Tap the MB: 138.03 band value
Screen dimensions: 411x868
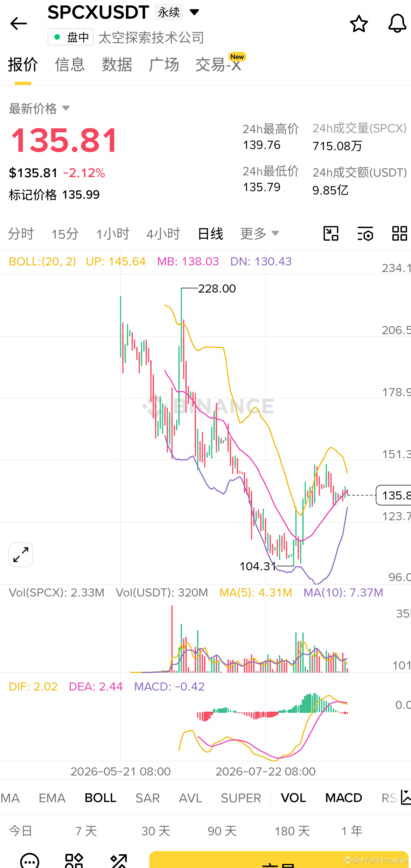188,262
